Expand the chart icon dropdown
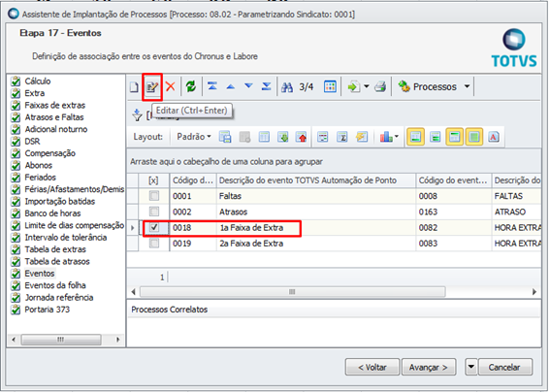Screen dimensions: 550x392 [x=397, y=137]
